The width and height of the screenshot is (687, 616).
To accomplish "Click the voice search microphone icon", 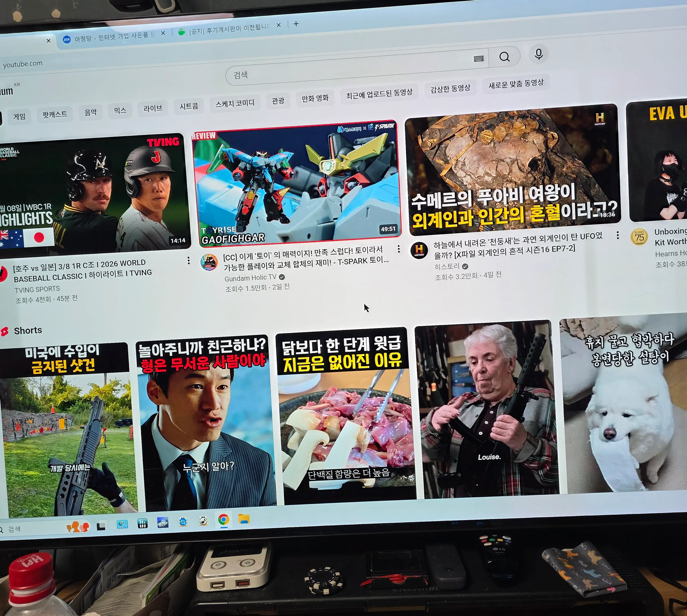I will tap(538, 54).
